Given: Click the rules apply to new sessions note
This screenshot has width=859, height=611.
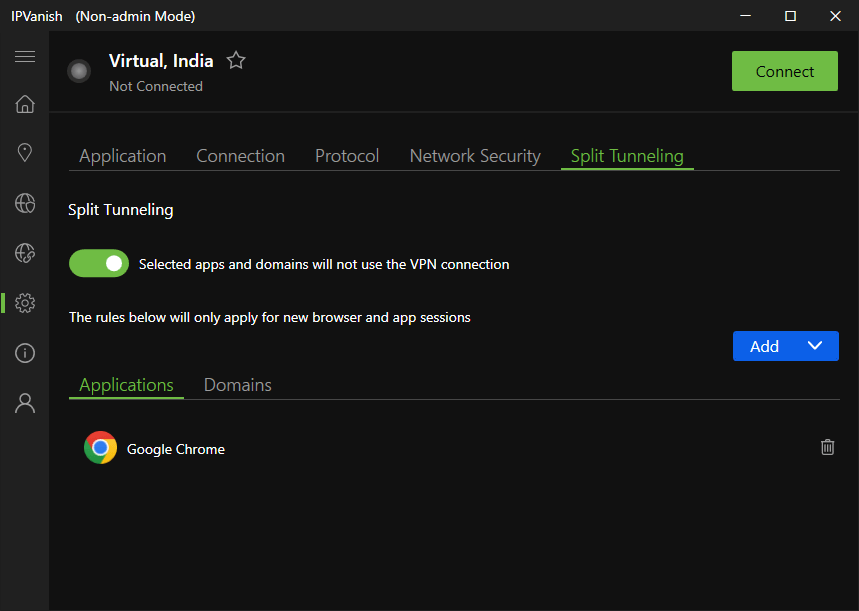Looking at the screenshot, I should click(270, 318).
